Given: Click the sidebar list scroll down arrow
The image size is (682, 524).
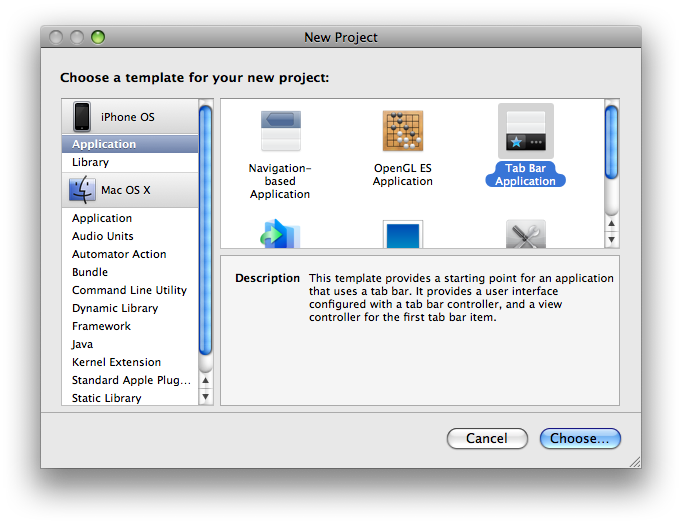Looking at the screenshot, I should [206, 396].
